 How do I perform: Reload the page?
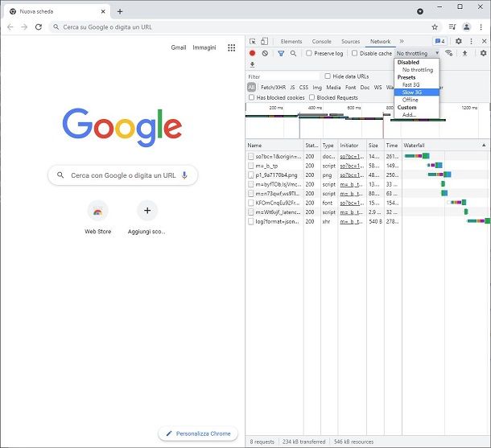pos(39,27)
